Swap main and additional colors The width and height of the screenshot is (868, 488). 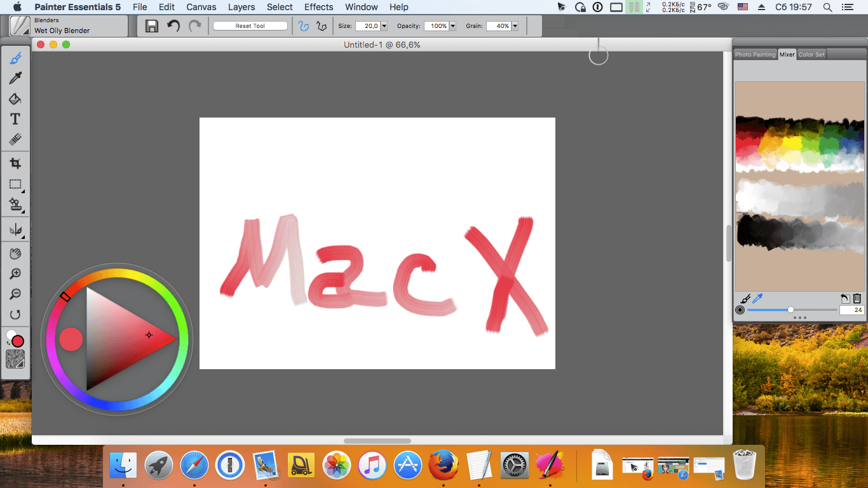click(x=8, y=343)
